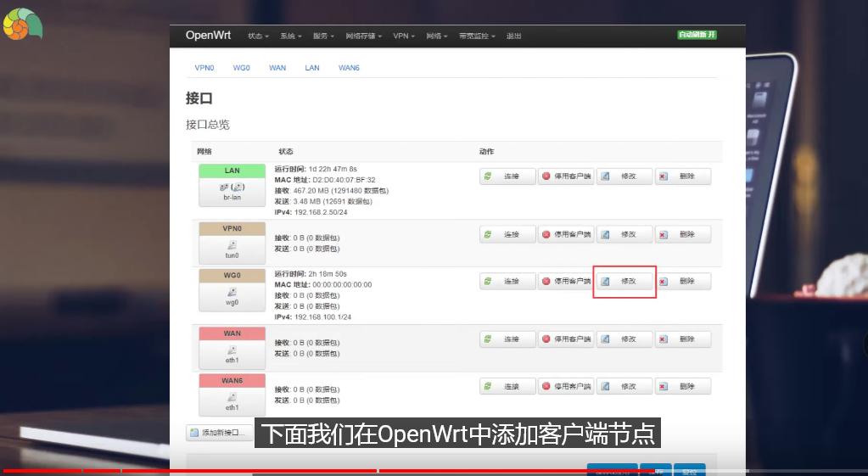868x476 pixels.
Task: Delete the LAN interface with 删除
Action: (683, 176)
